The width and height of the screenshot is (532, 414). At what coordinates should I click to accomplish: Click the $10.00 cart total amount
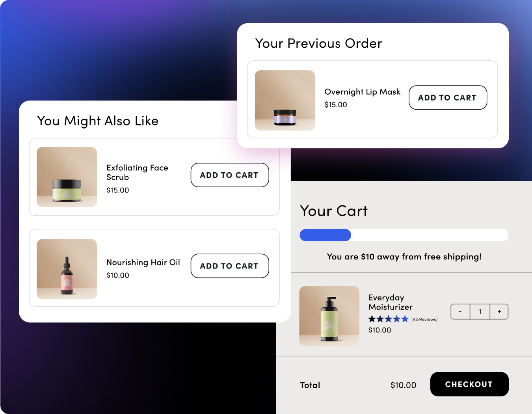pyautogui.click(x=403, y=385)
